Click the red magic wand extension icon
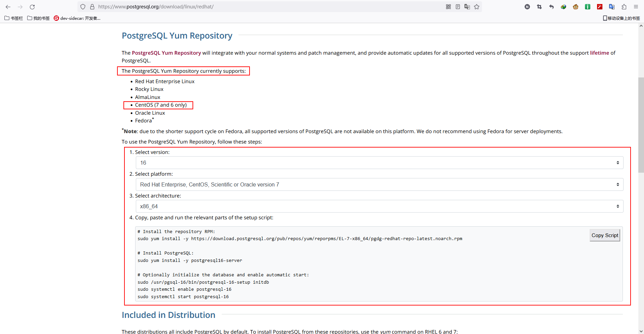The image size is (644, 334). coord(600,7)
